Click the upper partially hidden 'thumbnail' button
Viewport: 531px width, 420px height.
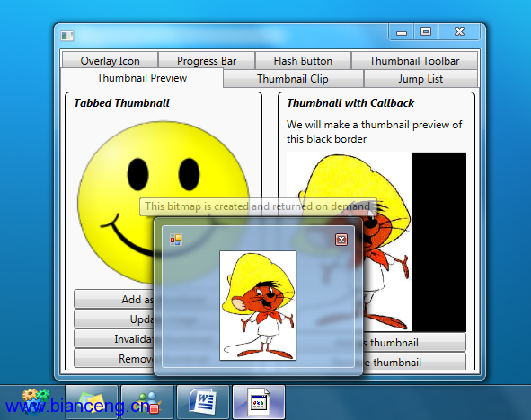414,343
